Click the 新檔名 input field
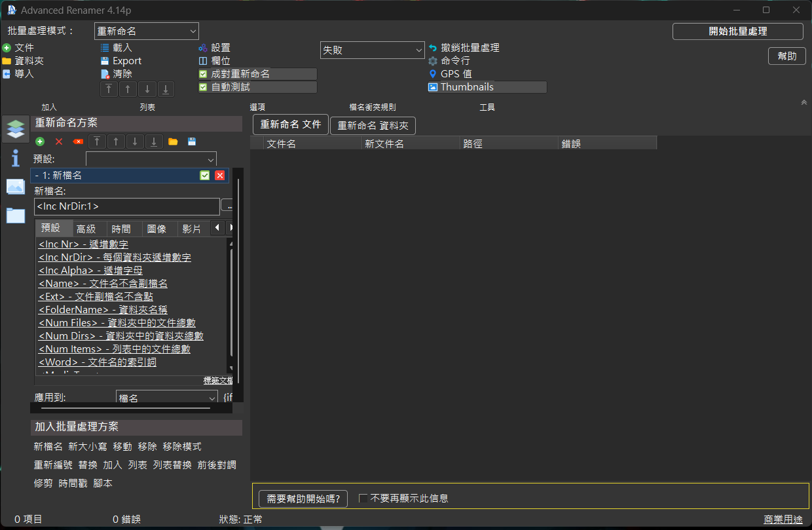The height and width of the screenshot is (530, 812). pos(127,206)
